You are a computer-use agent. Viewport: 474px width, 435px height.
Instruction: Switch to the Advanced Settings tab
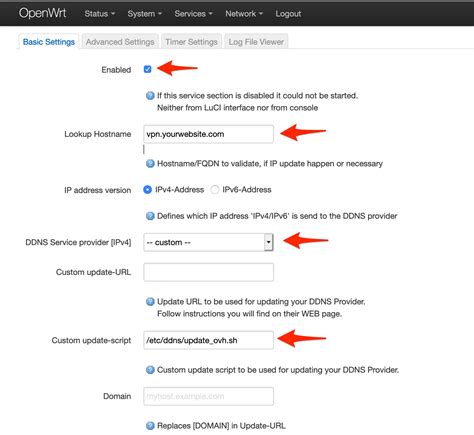tap(120, 42)
